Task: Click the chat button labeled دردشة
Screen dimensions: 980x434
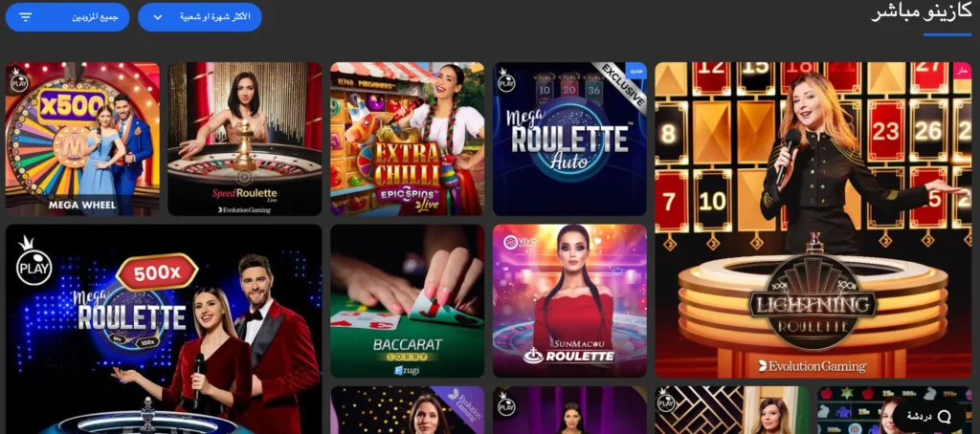Action: 928,416
